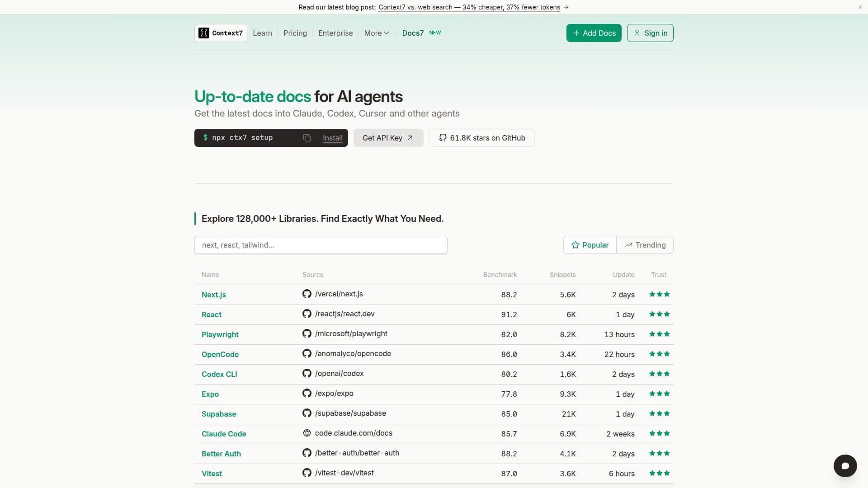
Task: Click the code.claude.com/docs source text
Action: point(354,433)
